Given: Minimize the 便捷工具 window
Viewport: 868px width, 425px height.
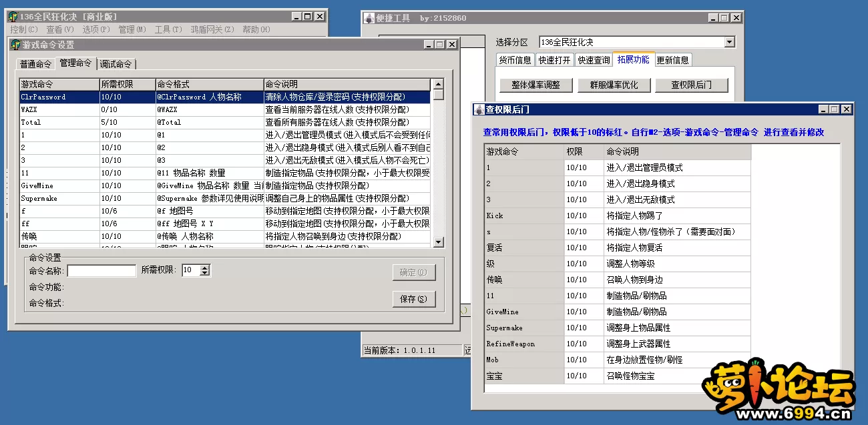Looking at the screenshot, I should pos(713,18).
